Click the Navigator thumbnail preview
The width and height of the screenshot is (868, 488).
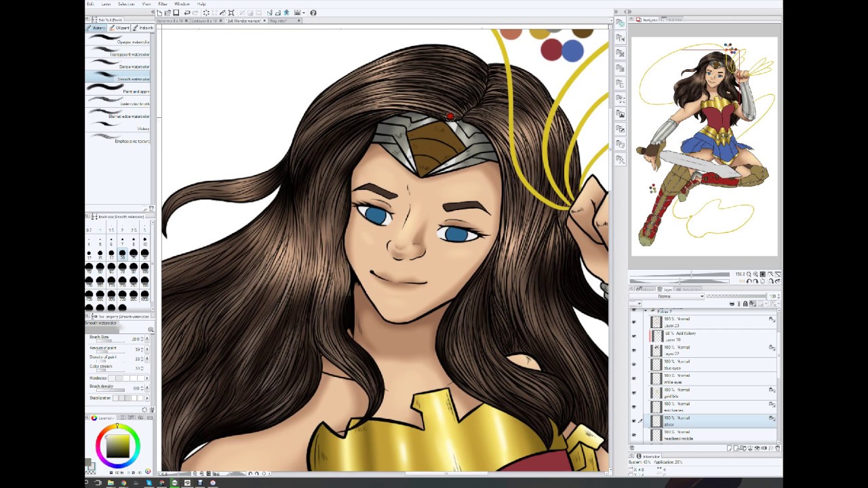pos(704,146)
